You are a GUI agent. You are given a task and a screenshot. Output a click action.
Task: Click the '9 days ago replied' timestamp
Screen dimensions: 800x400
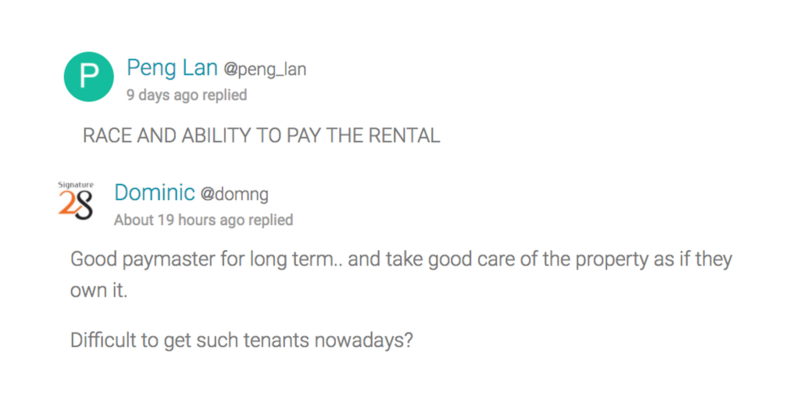tap(187, 95)
